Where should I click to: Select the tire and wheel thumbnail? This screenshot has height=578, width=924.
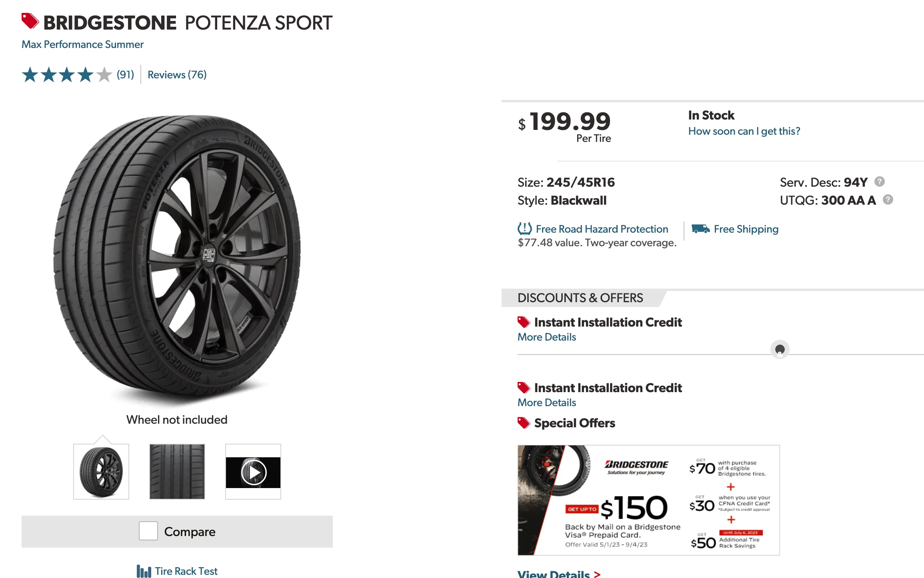[x=101, y=472]
